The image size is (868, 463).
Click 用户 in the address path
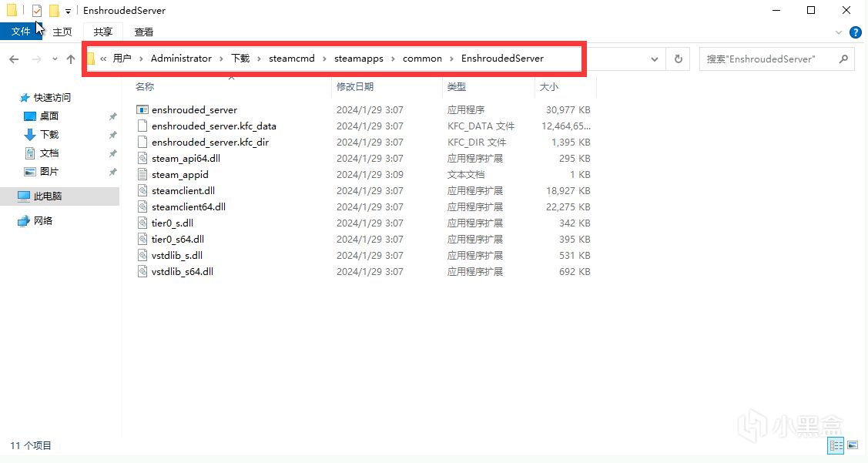tap(122, 58)
